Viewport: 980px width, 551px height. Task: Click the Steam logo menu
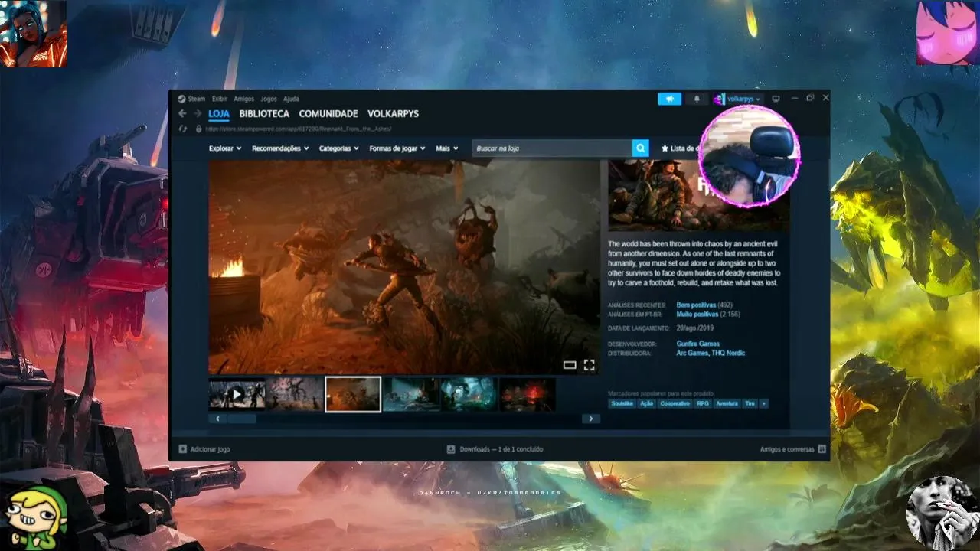[x=191, y=99]
